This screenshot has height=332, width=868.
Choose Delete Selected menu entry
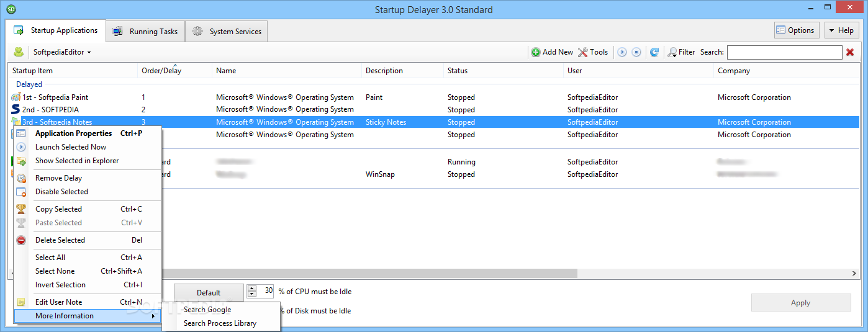[x=88, y=240]
